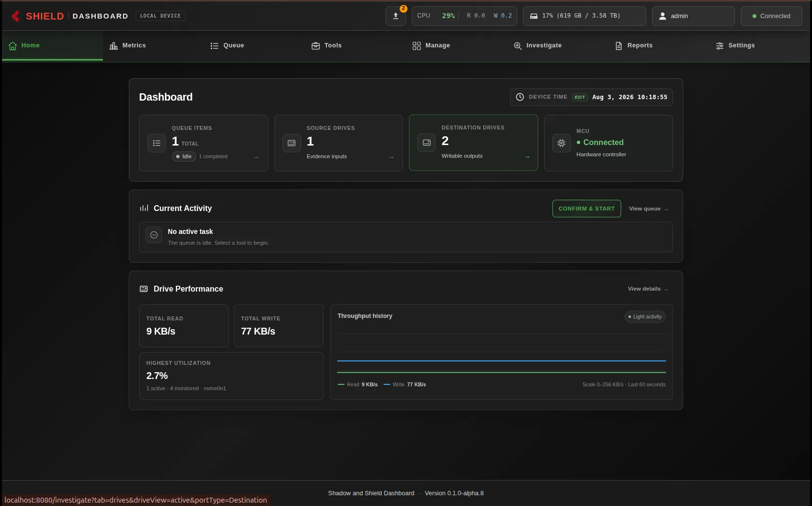The image size is (812, 506).
Task: Click the Highest Utilization 2.7% value
Action: 157,376
